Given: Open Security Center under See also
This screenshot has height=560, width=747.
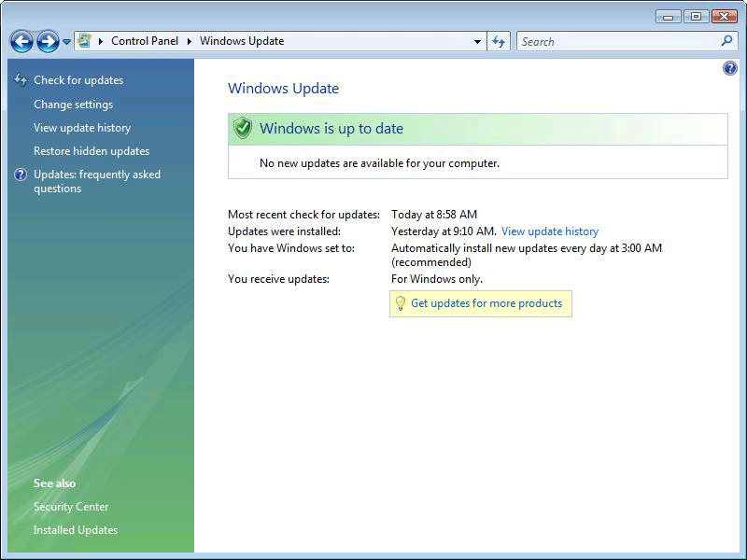Looking at the screenshot, I should [x=71, y=507].
